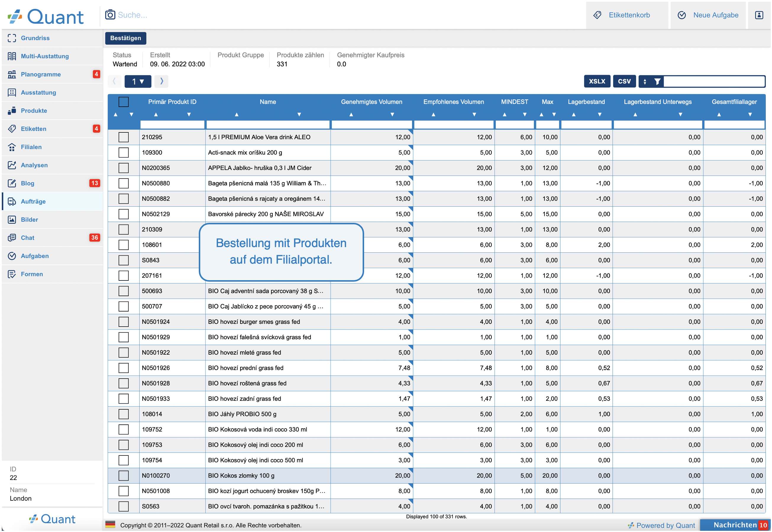Check the N0502129 Bavorské párecky row
Screen dimensions: 772x532
click(123, 214)
